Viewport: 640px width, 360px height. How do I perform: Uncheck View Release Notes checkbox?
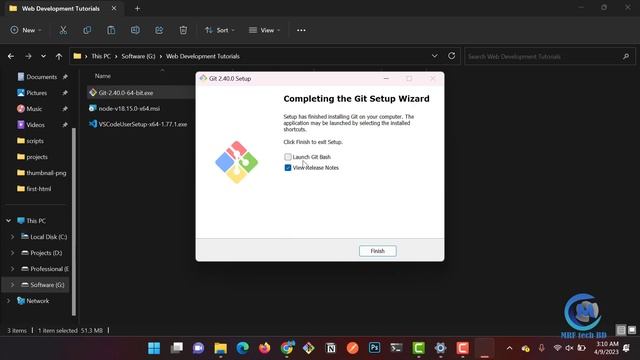[x=288, y=168]
